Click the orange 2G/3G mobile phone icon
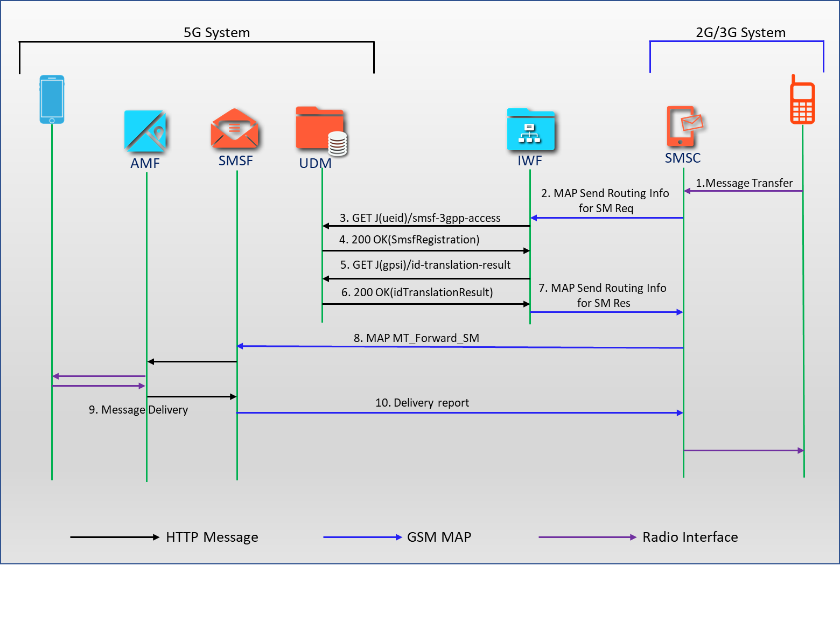Screen dimensions: 840x629 (802, 100)
